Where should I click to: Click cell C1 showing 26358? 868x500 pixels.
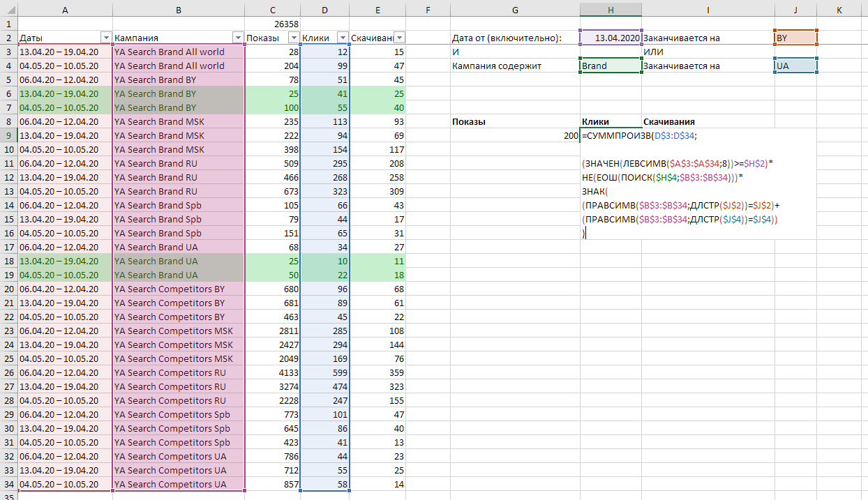point(272,24)
